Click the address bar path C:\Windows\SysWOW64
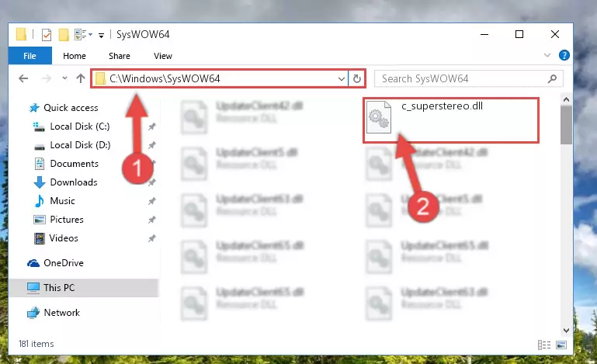Screen dimensions: 597x364 [x=165, y=78]
